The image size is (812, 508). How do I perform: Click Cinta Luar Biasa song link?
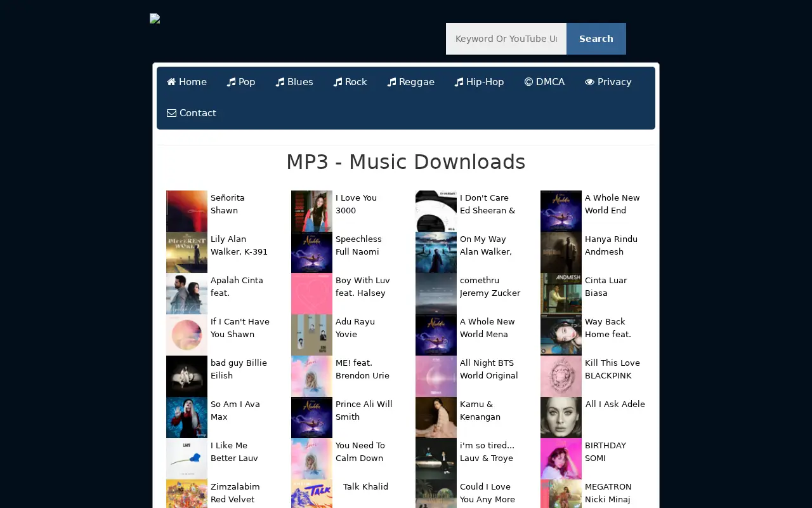(x=606, y=286)
